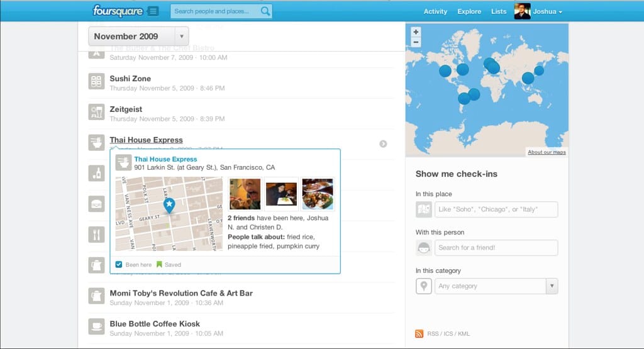Image resolution: width=644 pixels, height=349 pixels.
Task: Click the green Saved bookmark icon
Action: [x=159, y=264]
